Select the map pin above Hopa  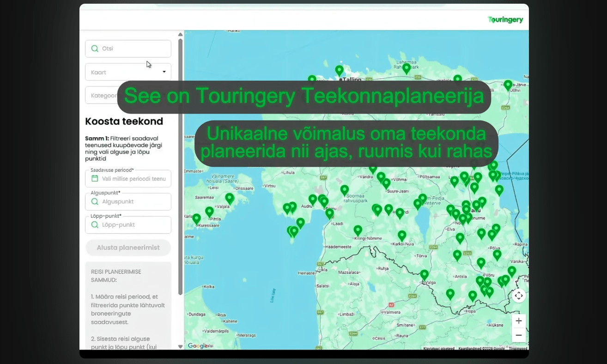[473, 296]
